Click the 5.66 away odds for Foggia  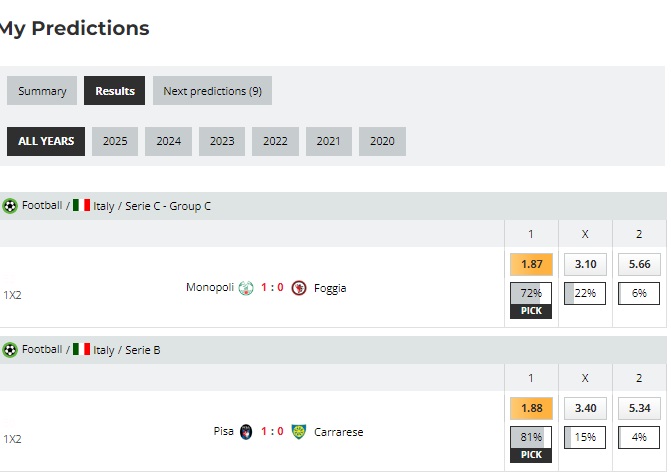639,264
